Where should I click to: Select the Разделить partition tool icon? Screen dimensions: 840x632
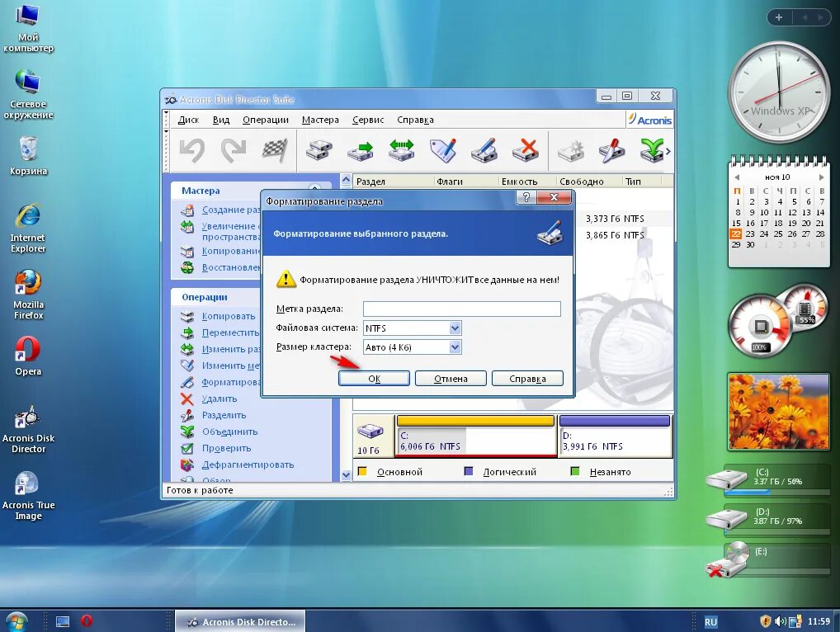[188, 415]
